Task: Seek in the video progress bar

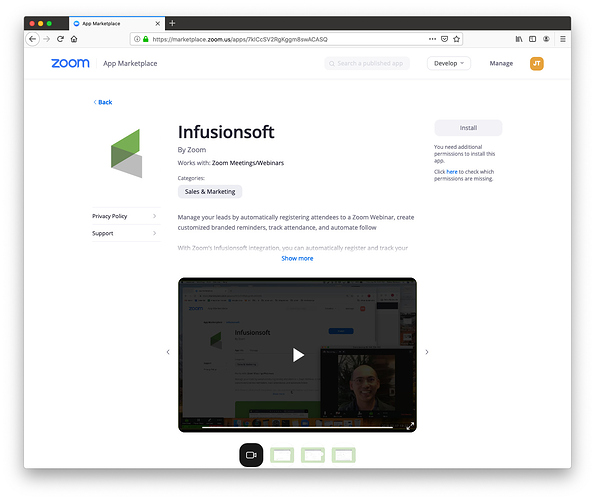Action: pos(297,428)
